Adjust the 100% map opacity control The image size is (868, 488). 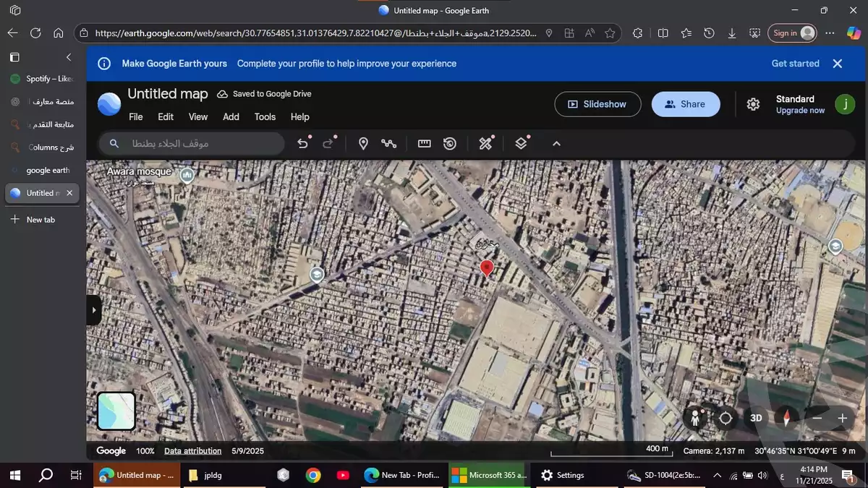pos(145,450)
